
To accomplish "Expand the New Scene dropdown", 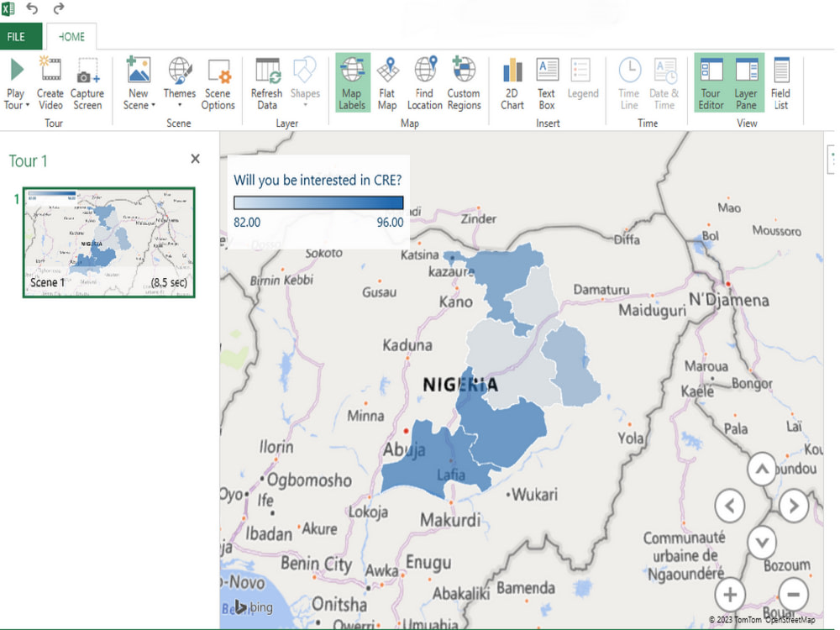I will pyautogui.click(x=138, y=81).
